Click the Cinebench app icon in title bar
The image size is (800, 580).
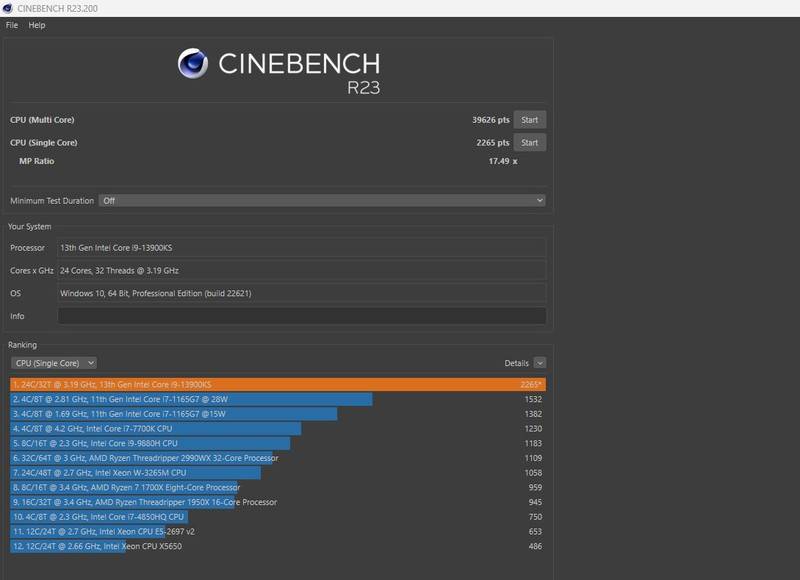[x=7, y=8]
